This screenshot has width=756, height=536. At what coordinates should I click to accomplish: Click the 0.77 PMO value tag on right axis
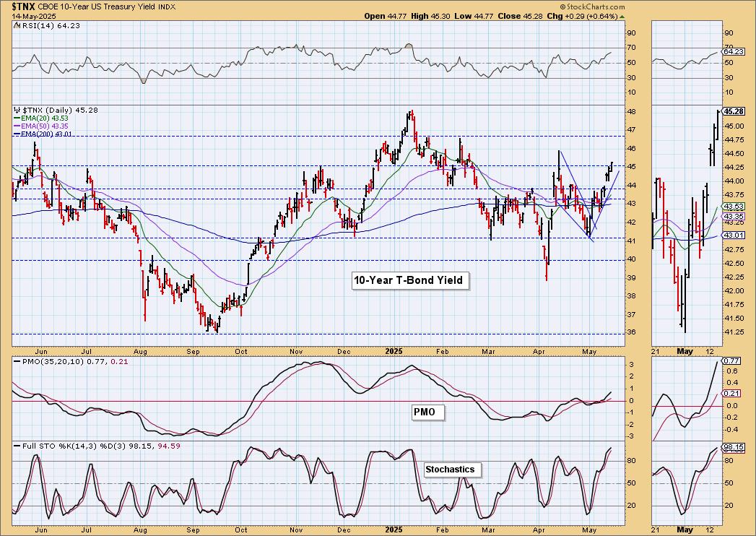[732, 361]
